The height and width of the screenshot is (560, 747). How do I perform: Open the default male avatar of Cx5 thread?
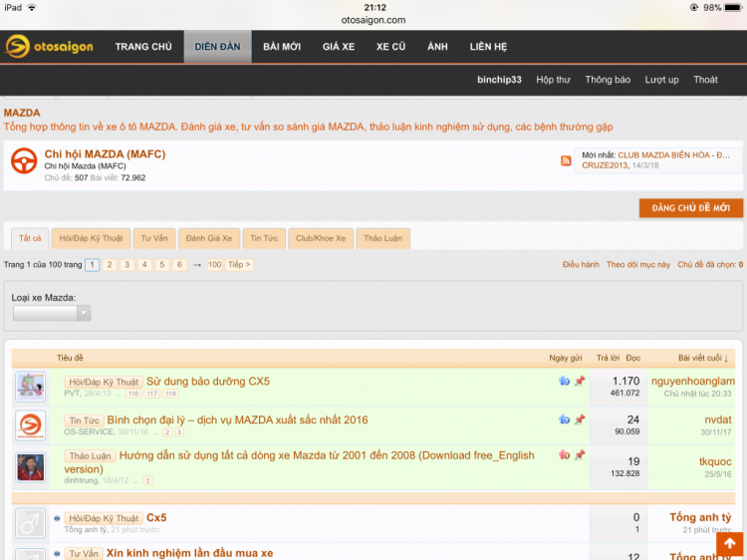[x=31, y=523]
